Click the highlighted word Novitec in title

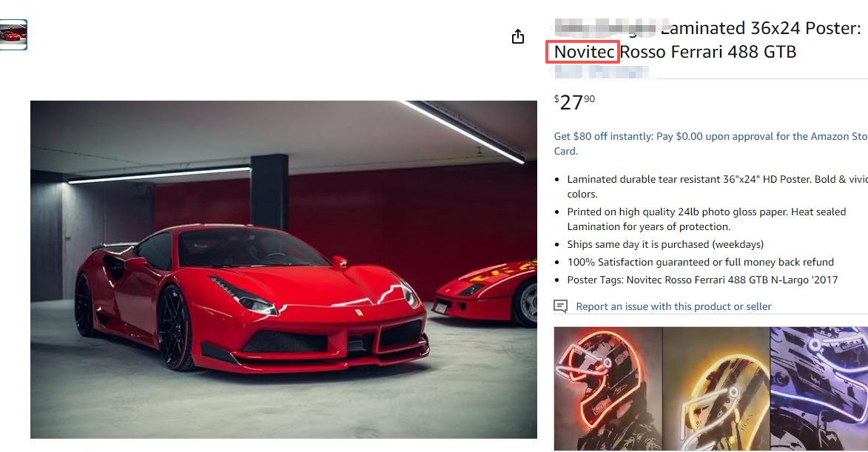585,52
